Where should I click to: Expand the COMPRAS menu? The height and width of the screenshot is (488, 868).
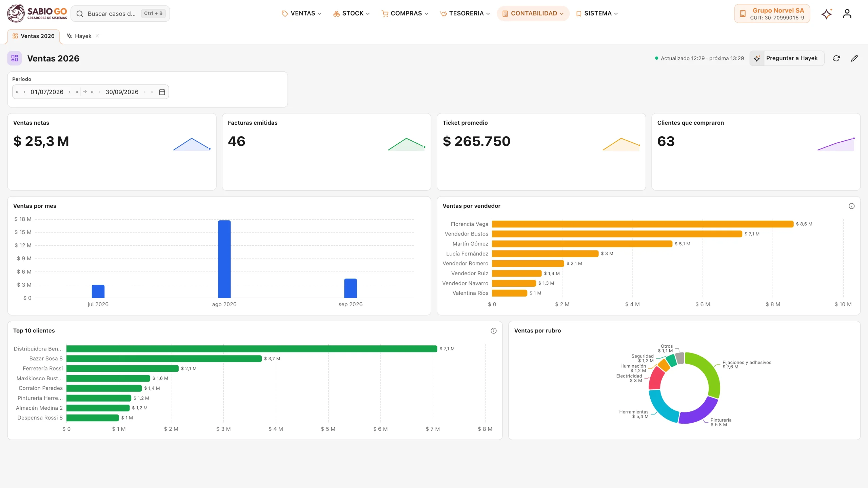[x=405, y=14]
